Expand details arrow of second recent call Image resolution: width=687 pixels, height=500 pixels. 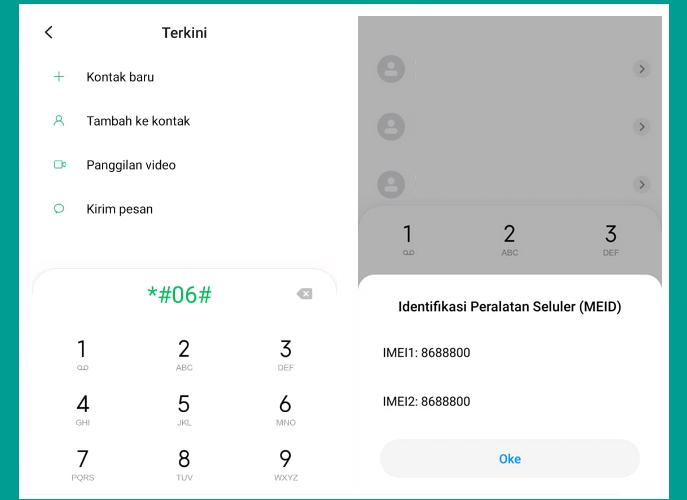[x=642, y=127]
